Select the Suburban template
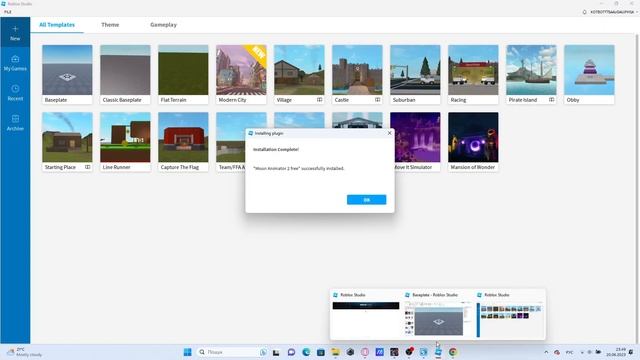Screen dimensions: 640x360 coord(415,74)
